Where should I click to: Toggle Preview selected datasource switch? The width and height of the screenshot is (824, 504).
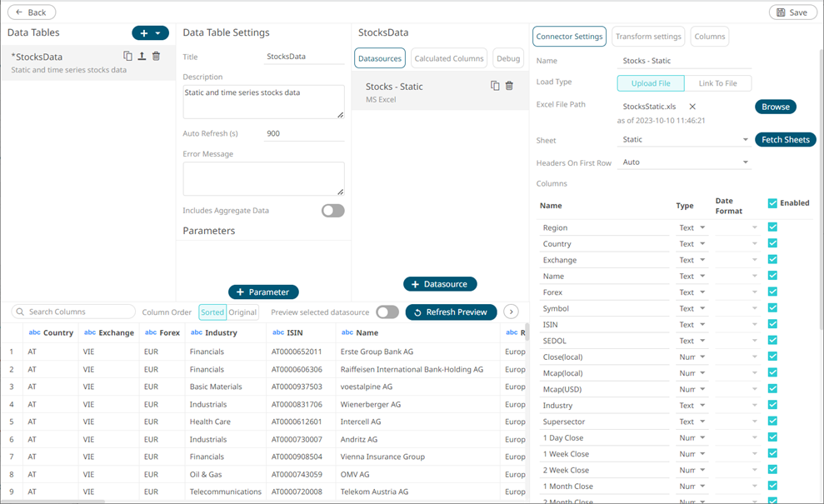387,312
